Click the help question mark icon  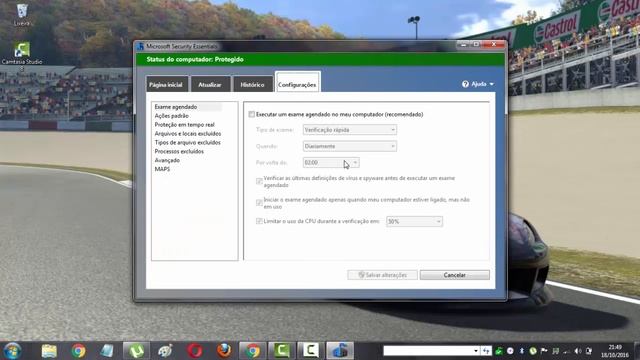[465, 84]
